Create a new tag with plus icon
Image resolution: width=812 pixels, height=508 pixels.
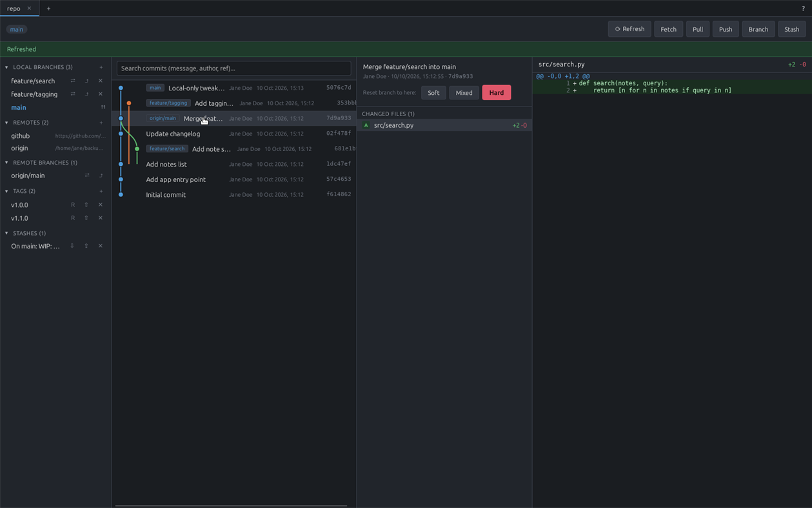101,191
